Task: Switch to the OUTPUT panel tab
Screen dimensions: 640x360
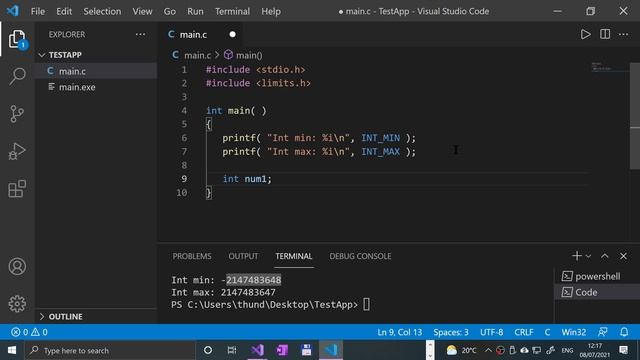Action: pos(243,256)
